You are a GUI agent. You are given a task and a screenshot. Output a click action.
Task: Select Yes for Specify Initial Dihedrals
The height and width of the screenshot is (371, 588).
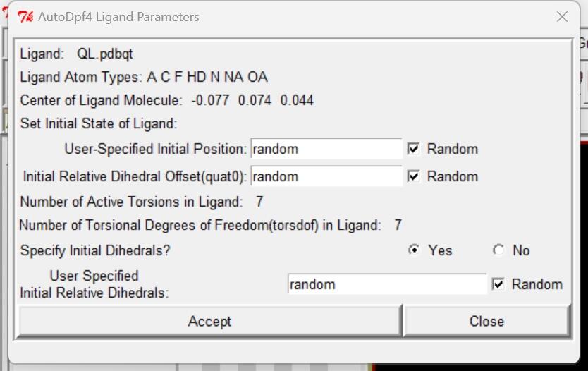[414, 250]
